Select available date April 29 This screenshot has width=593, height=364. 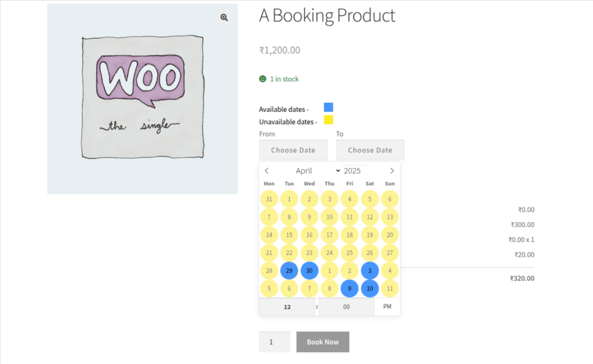289,271
